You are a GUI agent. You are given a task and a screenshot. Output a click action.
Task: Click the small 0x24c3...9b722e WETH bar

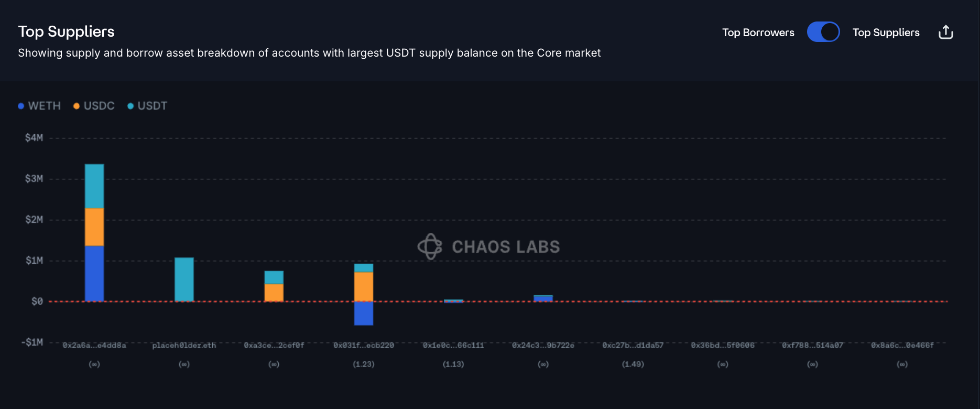(x=543, y=298)
